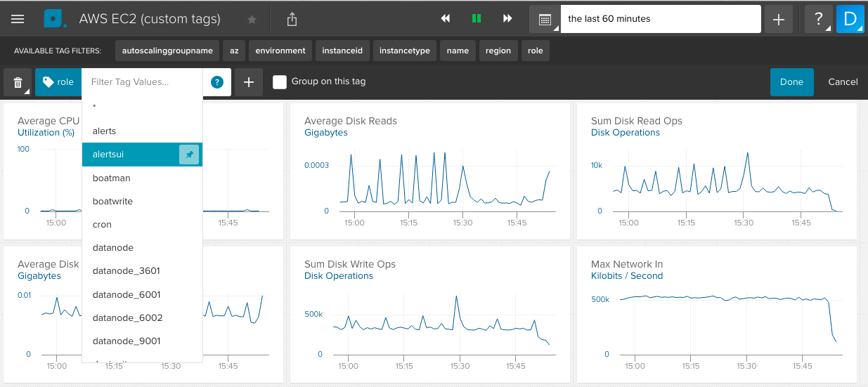Screen dimensions: 868x387
Task: Add another tag filter with plus
Action: [249, 82]
